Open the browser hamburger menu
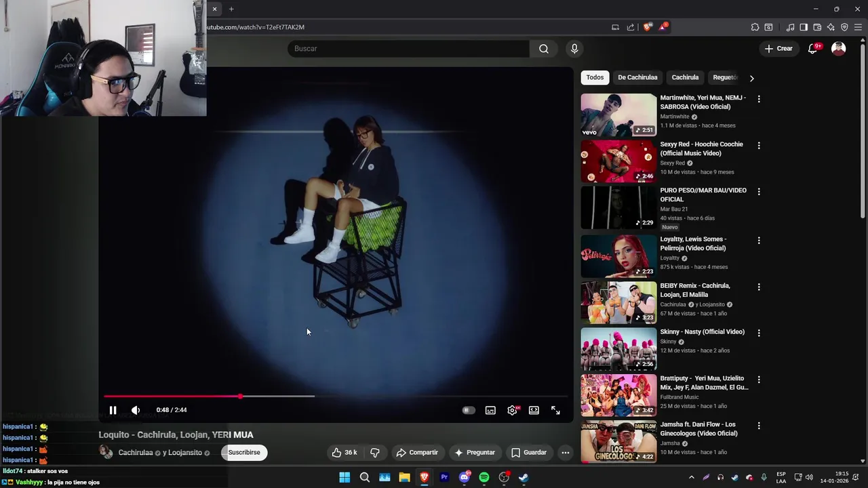Viewport: 868px width, 488px height. [x=858, y=27]
